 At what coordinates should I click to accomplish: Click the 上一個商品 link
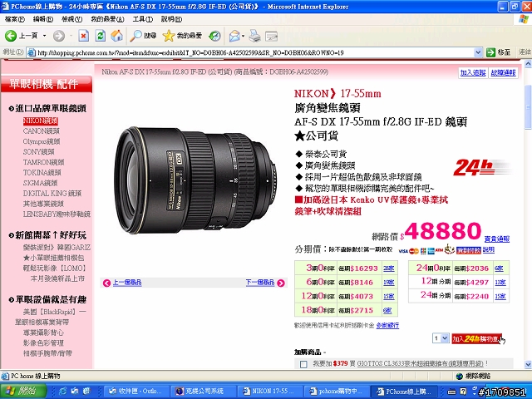click(127, 283)
